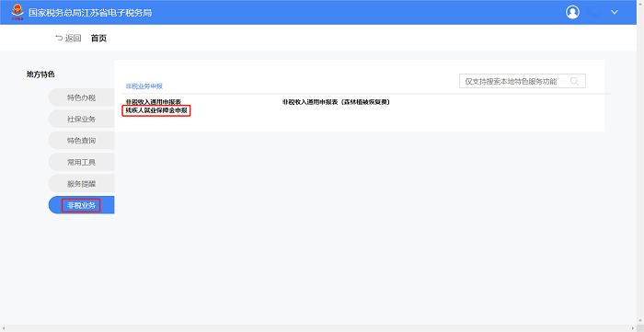Open 残疾人就业保障金申报 link
Screen dimensions: 644x332
156,110
